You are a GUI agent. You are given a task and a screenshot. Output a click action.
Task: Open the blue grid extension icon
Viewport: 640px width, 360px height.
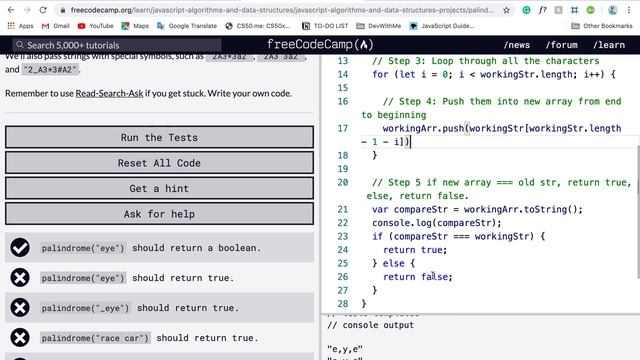574,10
